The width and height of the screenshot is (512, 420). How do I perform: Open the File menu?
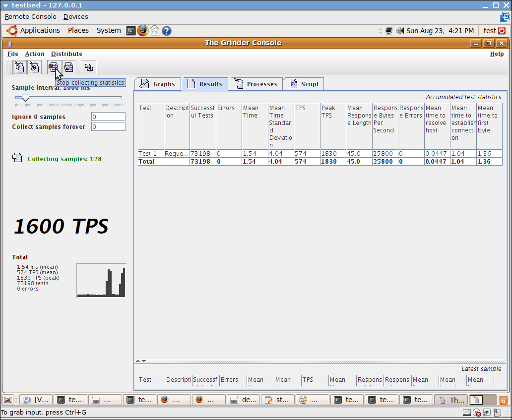(13, 54)
